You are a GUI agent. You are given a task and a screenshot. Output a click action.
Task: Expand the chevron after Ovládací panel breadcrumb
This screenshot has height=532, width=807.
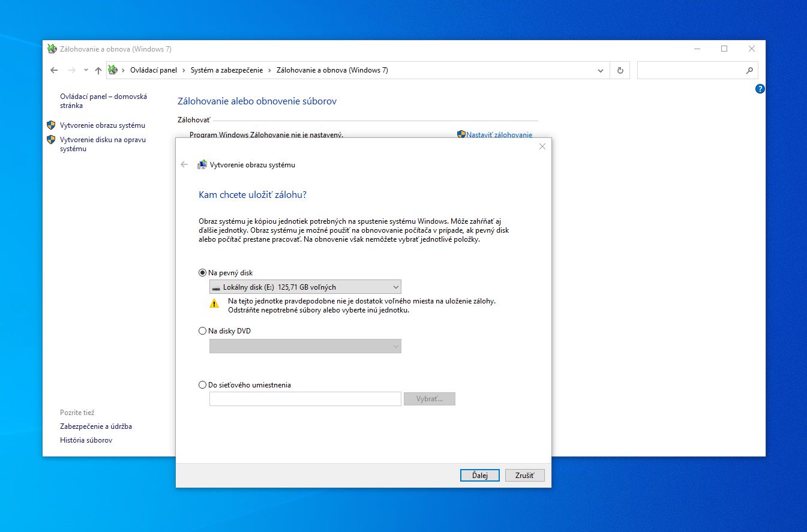coord(184,70)
